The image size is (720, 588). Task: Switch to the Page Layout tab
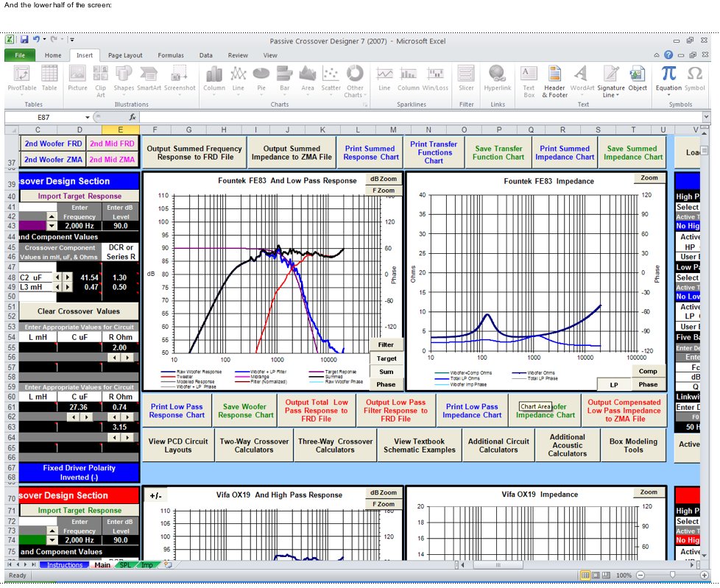point(125,55)
